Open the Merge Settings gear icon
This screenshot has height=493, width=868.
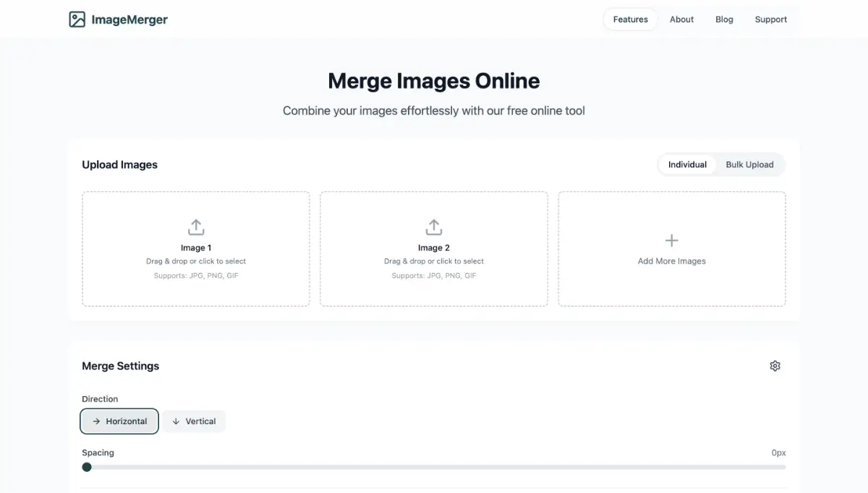click(x=775, y=366)
